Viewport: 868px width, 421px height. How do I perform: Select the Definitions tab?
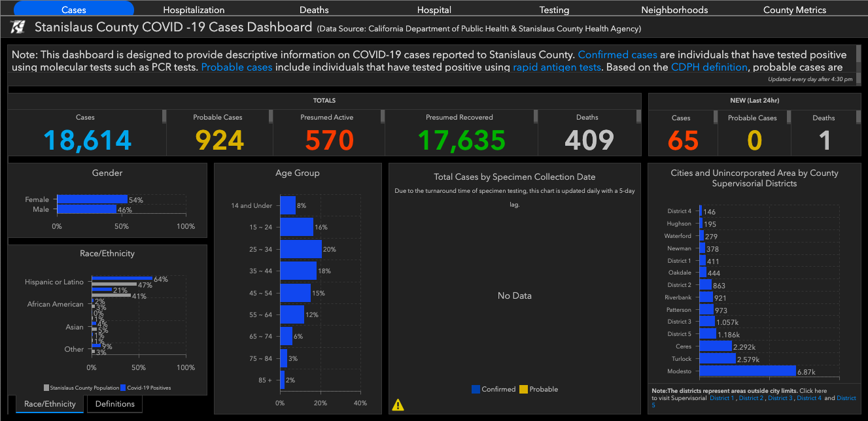114,404
